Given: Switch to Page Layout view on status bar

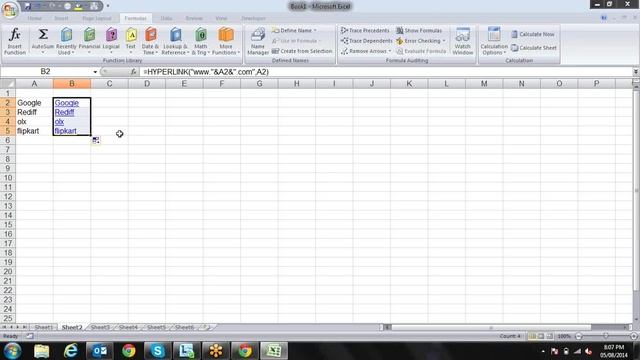Looking at the screenshot, I should (541, 336).
